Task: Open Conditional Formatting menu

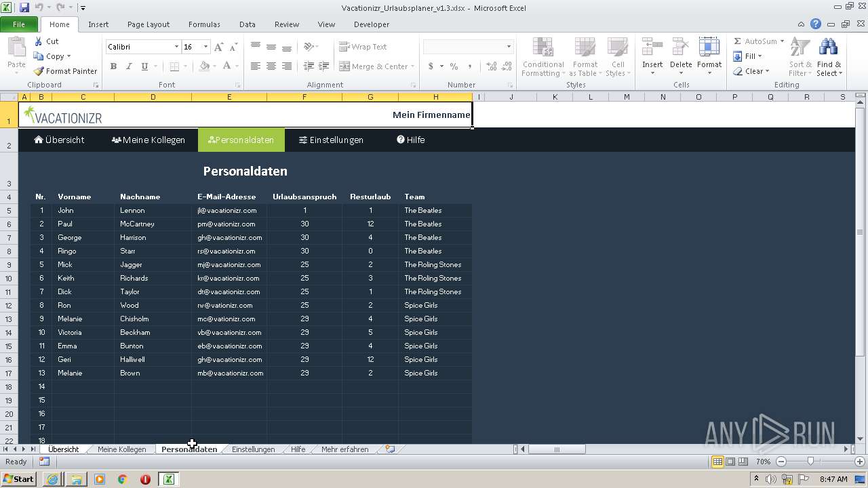Action: 543,57
